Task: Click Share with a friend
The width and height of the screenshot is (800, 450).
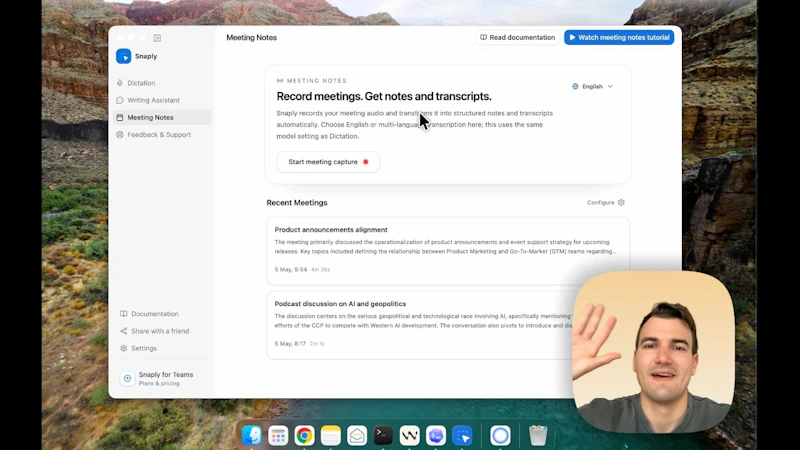Action: [162, 331]
